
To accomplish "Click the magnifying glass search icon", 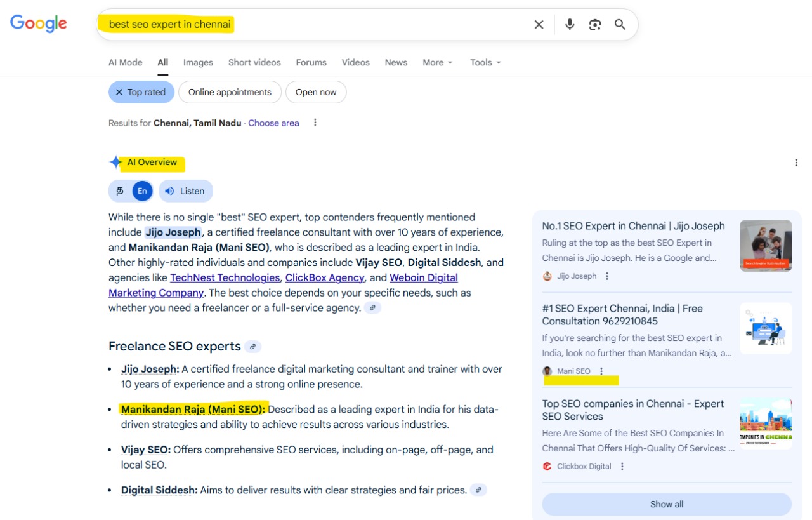I will pos(620,25).
